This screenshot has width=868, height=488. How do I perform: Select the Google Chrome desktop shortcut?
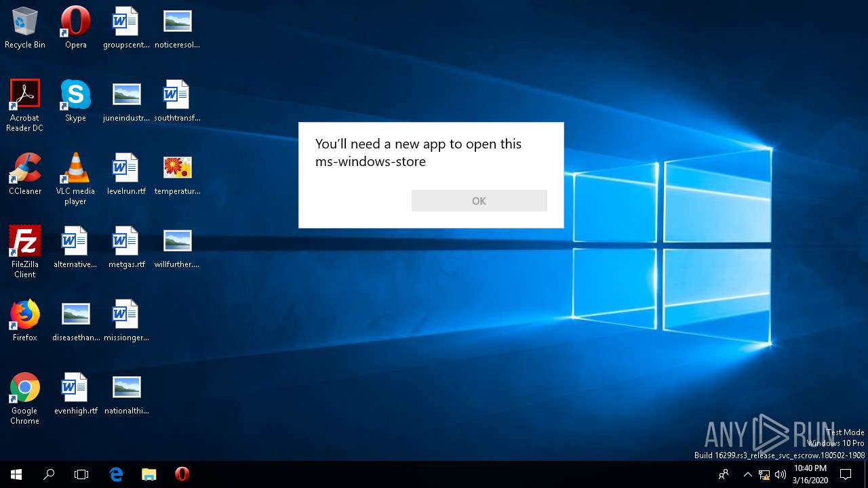coord(25,398)
